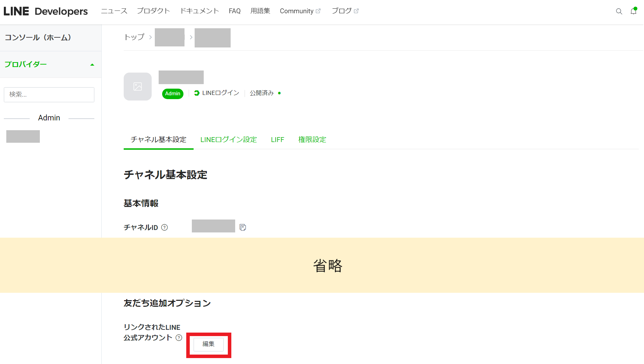The height and width of the screenshot is (364, 644).
Task: Open the FAQ menu item
Action: 235,11
